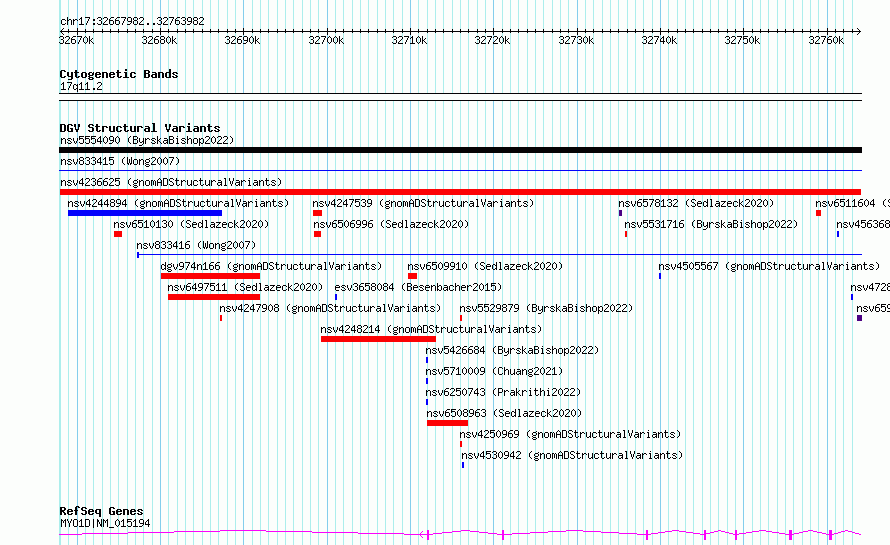Image resolution: width=890 pixels, height=545 pixels.
Task: Open nsv5531716 (ByrskaBishop2022) label
Action: click(x=711, y=224)
